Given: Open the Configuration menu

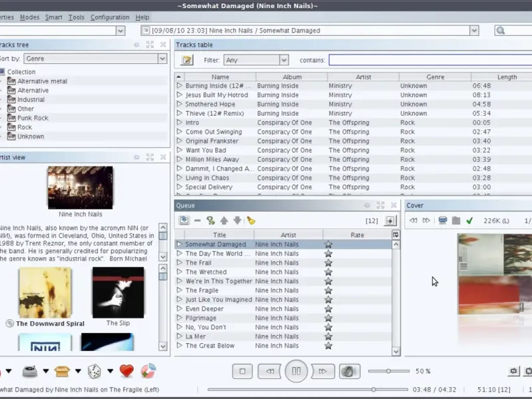Looking at the screenshot, I should click(110, 17).
